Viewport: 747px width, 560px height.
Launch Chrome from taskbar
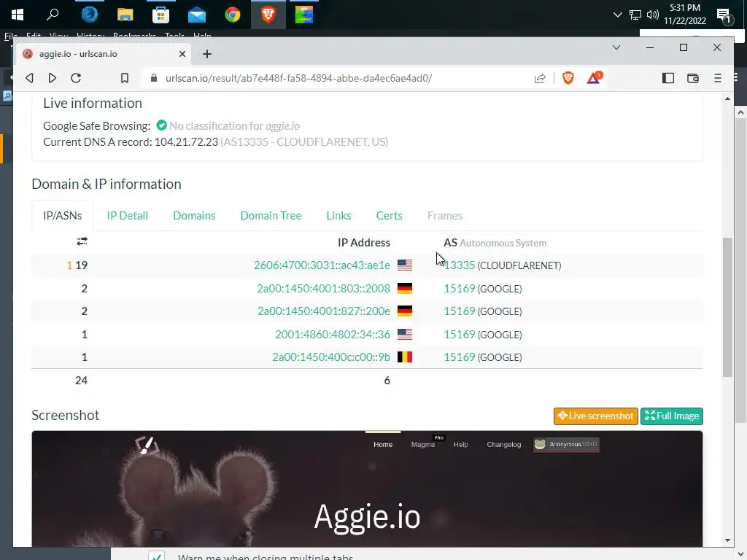pyautogui.click(x=233, y=15)
